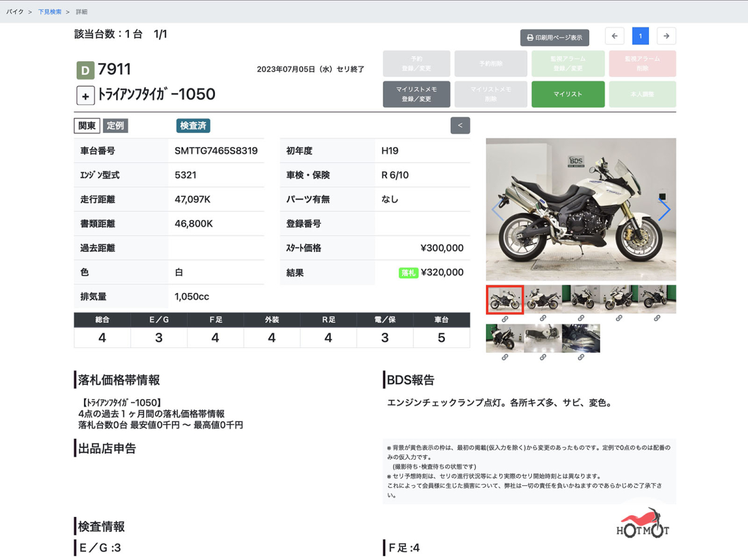
Task: Click displacement value 1,050cc
Action: (x=192, y=297)
